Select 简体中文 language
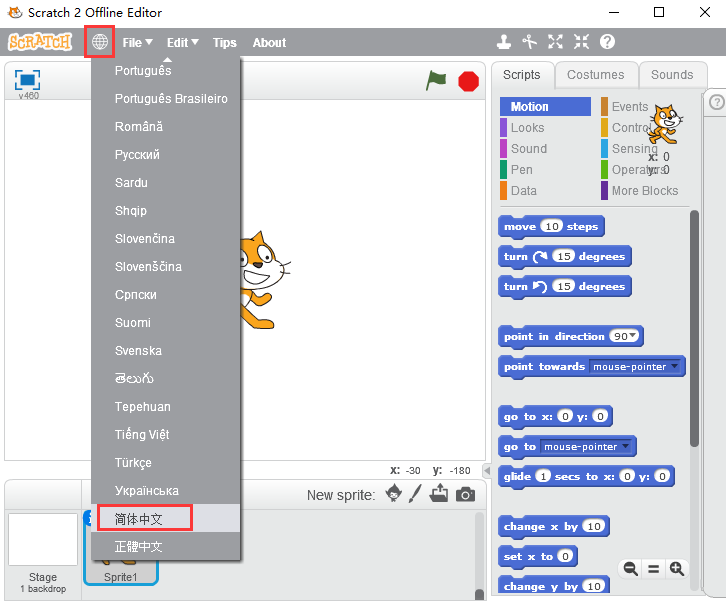 [x=165, y=518]
